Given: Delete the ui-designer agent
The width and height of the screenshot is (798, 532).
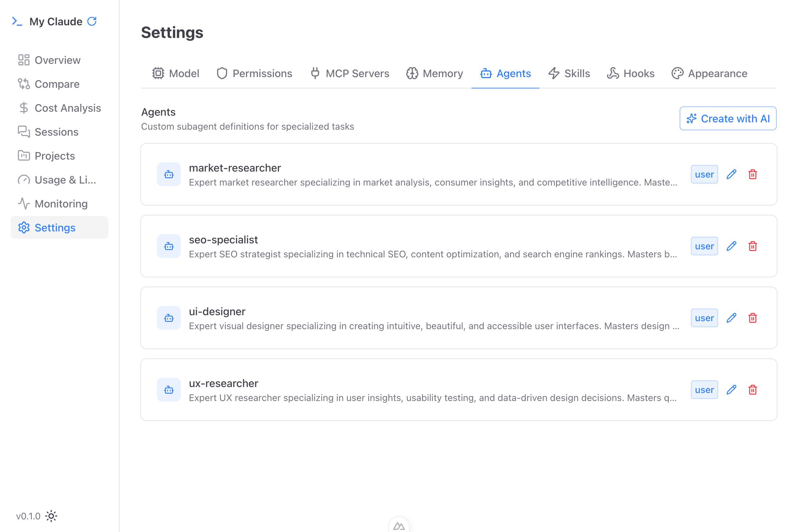Looking at the screenshot, I should pyautogui.click(x=752, y=318).
